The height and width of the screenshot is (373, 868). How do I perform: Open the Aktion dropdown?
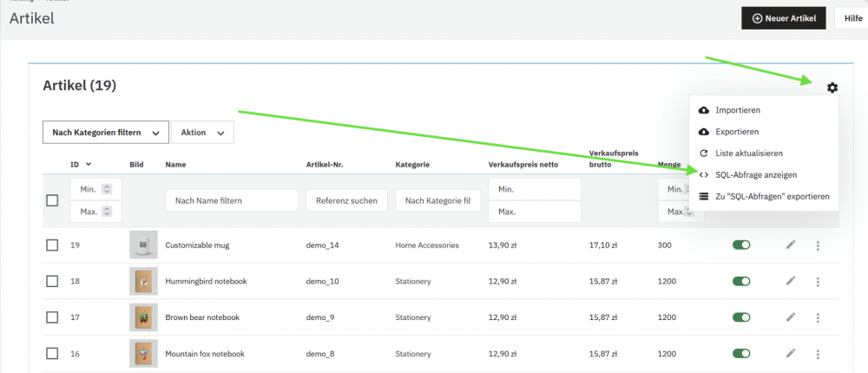coord(202,133)
